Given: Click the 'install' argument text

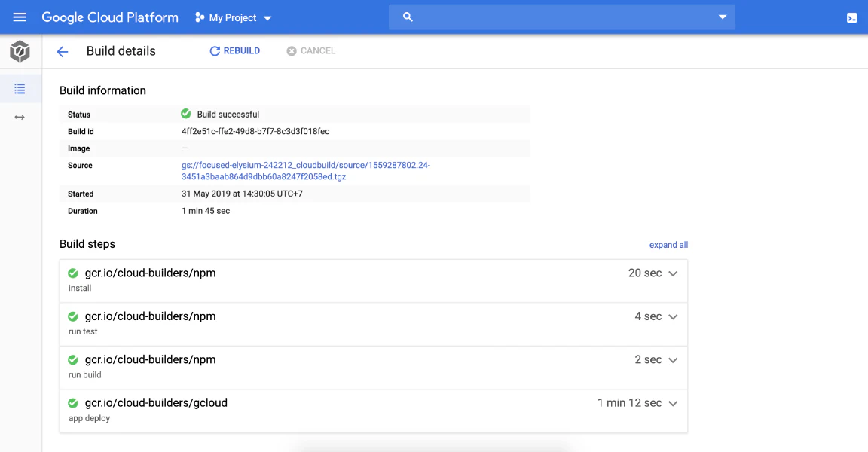Looking at the screenshot, I should point(80,288).
